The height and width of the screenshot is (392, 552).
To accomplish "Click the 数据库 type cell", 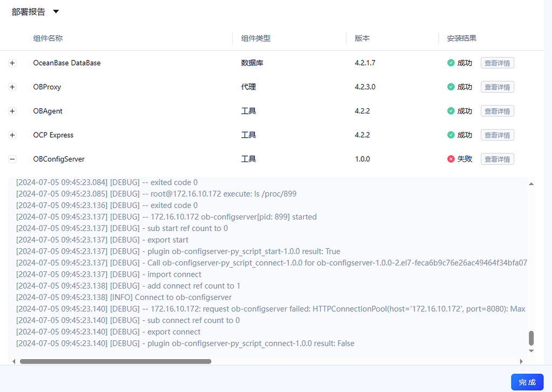I will coord(252,63).
